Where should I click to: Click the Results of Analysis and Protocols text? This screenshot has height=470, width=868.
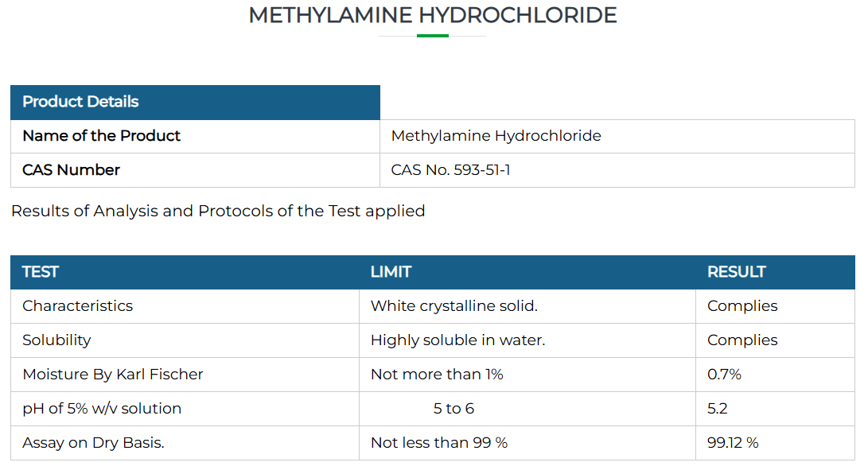click(218, 211)
